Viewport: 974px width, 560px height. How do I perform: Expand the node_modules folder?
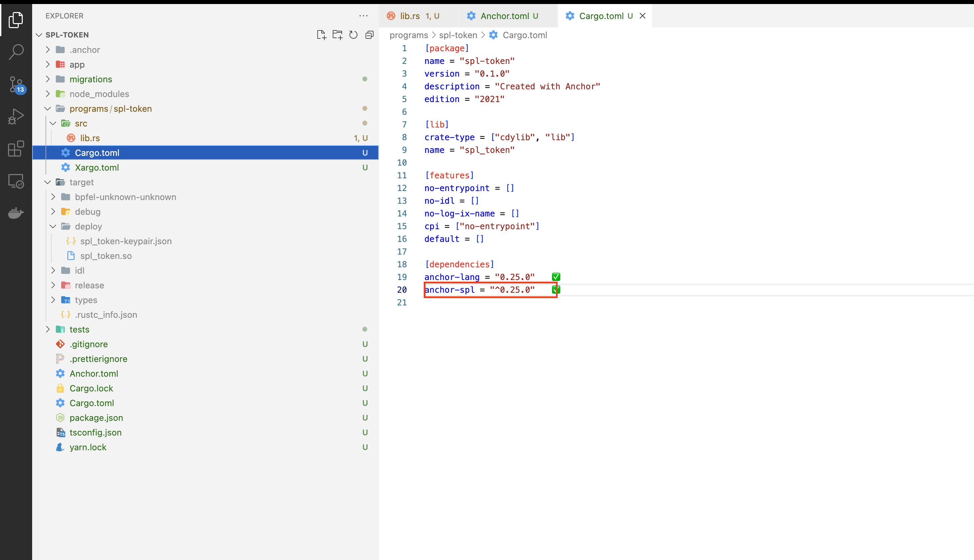99,94
